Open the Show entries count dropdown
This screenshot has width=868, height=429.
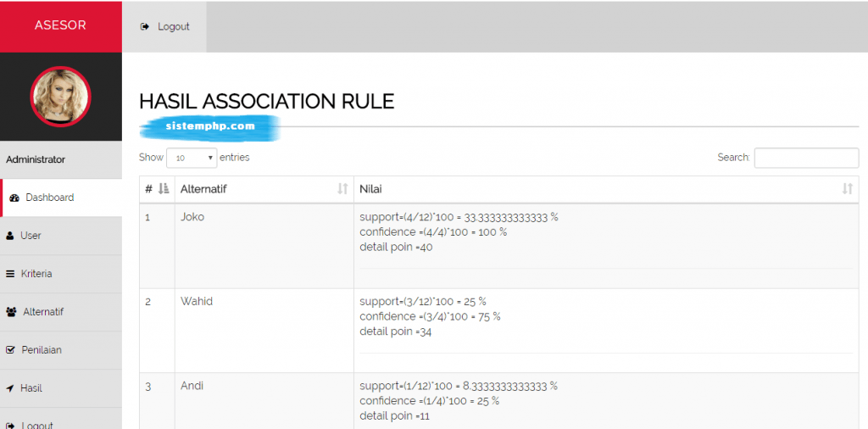pos(192,158)
